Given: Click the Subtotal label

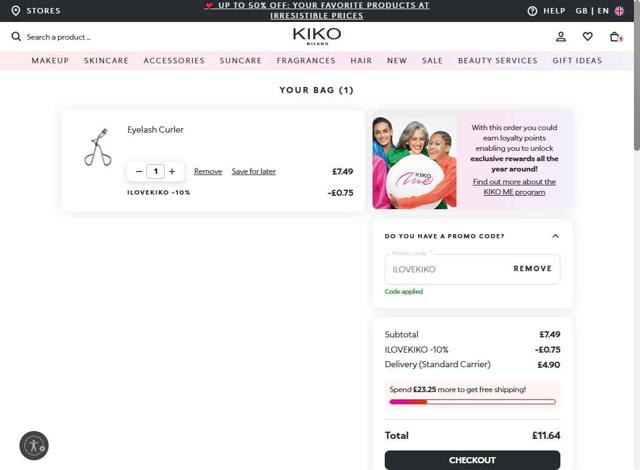Looking at the screenshot, I should pos(402,335).
